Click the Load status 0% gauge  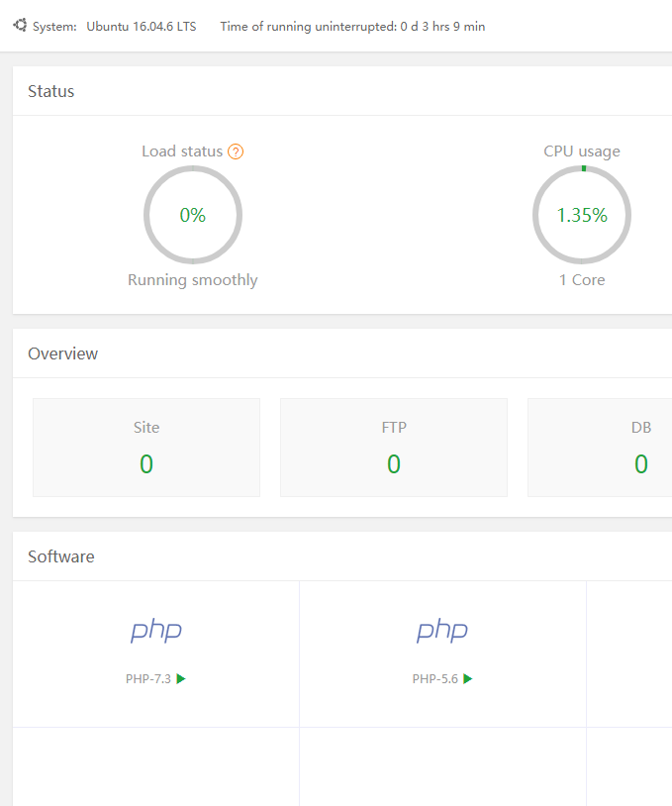point(193,215)
